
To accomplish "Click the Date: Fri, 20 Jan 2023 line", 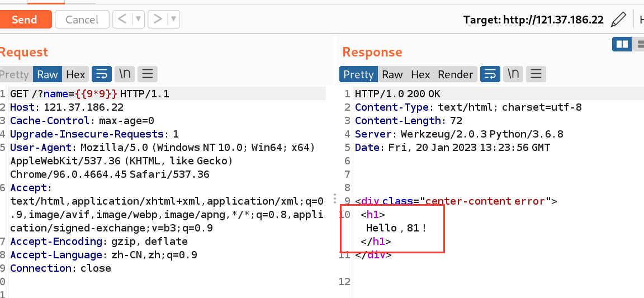I will 452,148.
